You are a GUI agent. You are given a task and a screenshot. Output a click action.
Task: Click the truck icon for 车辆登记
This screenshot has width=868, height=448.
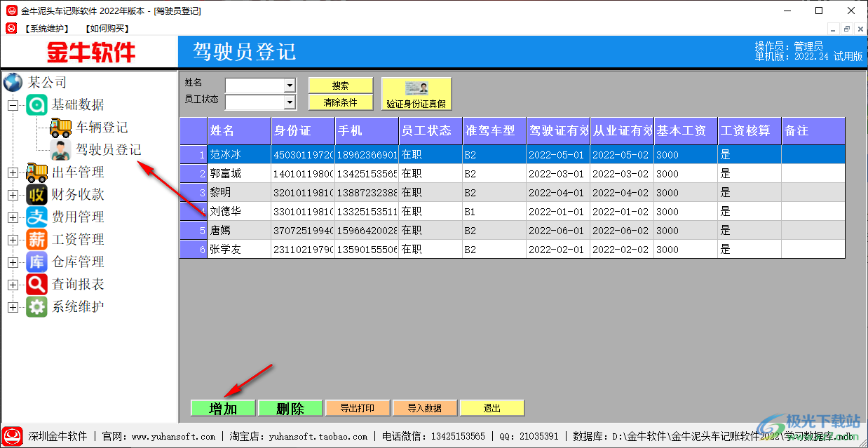(60, 127)
